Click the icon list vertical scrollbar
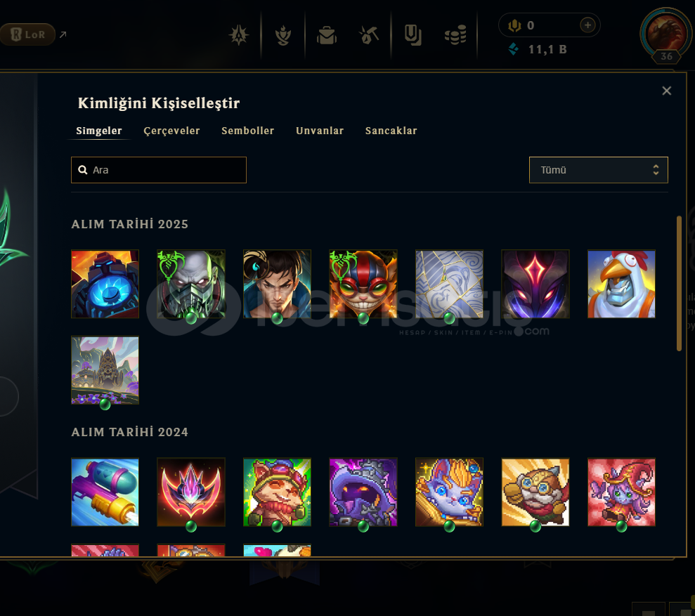 click(679, 284)
